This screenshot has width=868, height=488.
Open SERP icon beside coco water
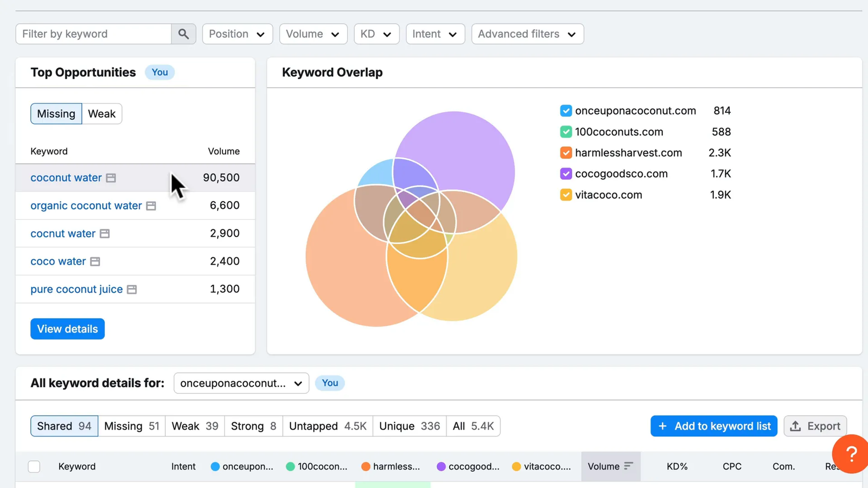[95, 261]
